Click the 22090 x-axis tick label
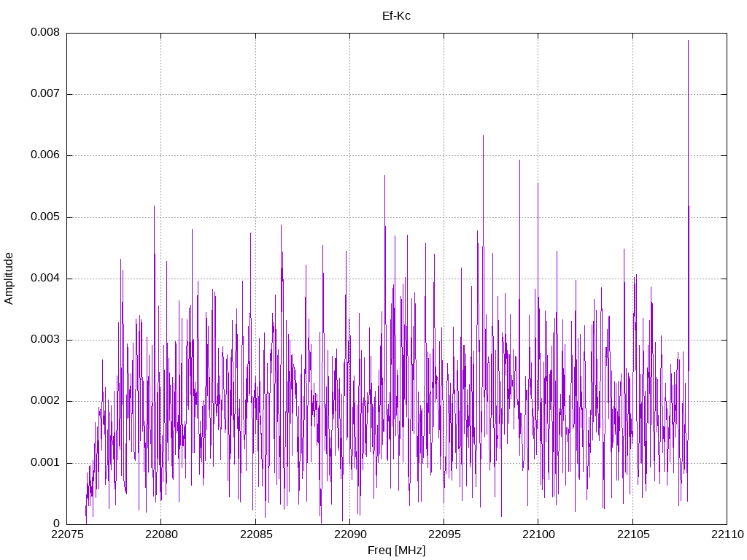 coord(349,534)
